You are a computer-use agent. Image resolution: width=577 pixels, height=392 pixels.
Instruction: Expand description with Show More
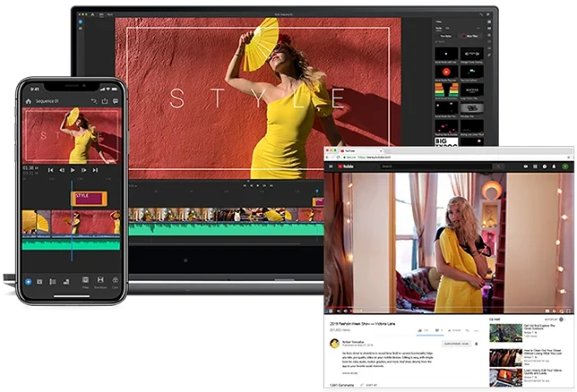click(350, 373)
